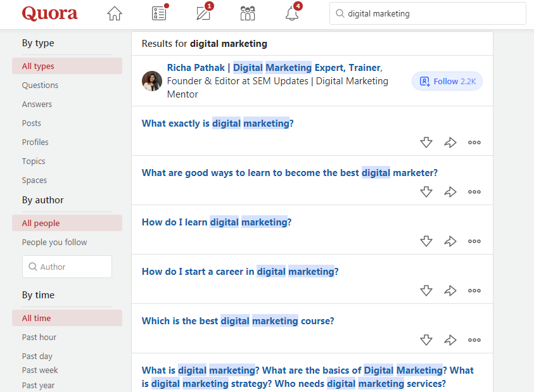
Task: Downvote 'How do I learn digital marketing?'
Action: (x=426, y=241)
